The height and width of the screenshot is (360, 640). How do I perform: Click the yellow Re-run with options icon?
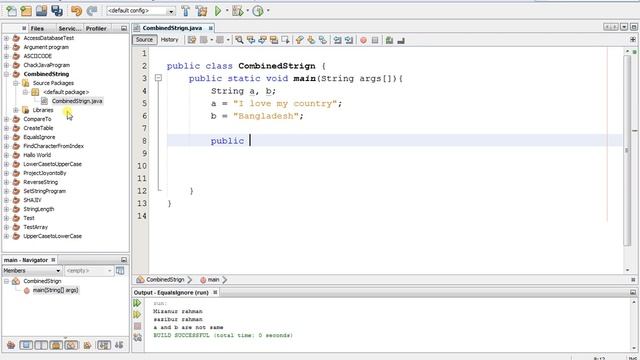click(137, 315)
